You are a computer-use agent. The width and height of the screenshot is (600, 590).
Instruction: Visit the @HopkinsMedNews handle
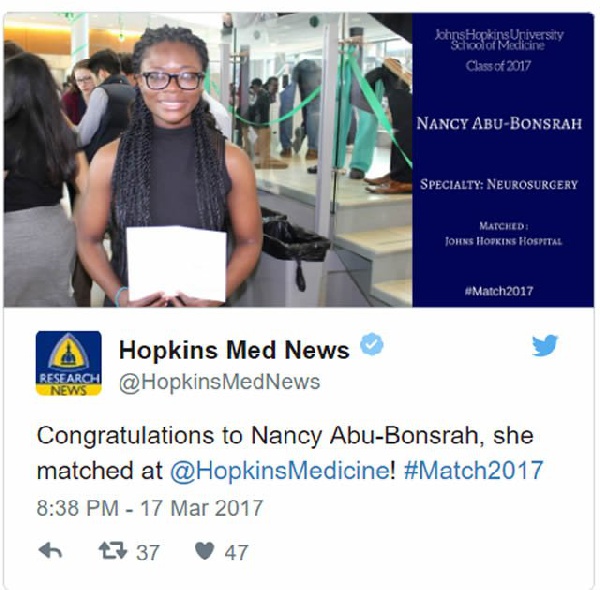[220, 382]
